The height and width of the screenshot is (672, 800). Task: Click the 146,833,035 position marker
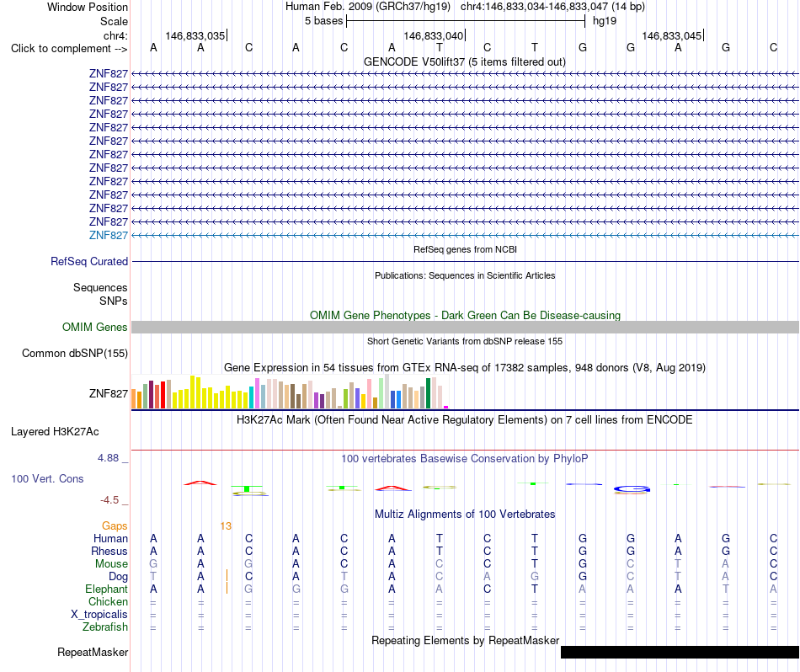[195, 35]
